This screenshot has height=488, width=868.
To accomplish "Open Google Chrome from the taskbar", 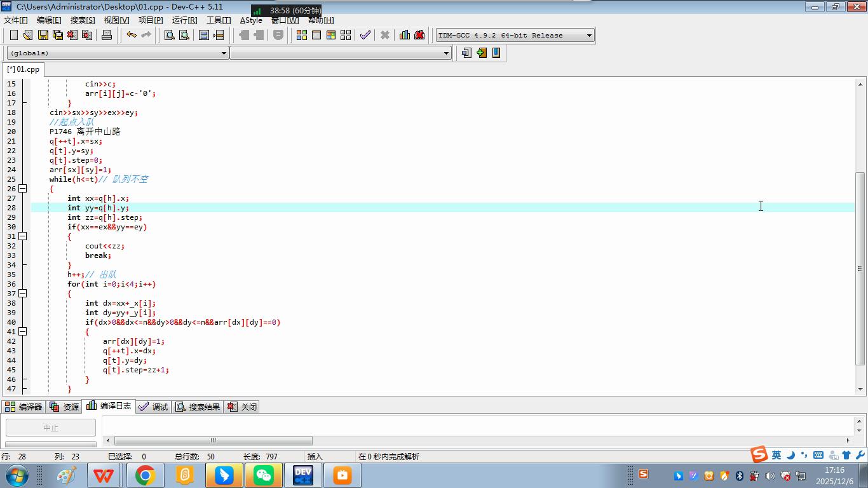I will 145,475.
